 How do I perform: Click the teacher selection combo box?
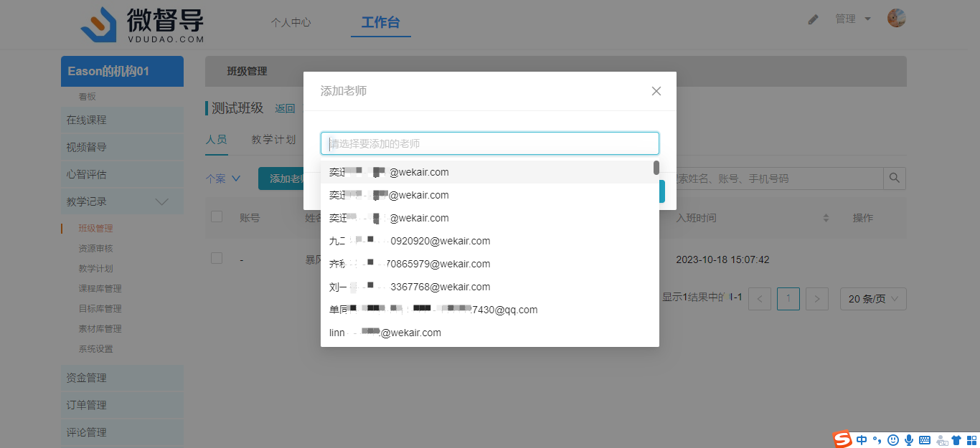tap(489, 143)
